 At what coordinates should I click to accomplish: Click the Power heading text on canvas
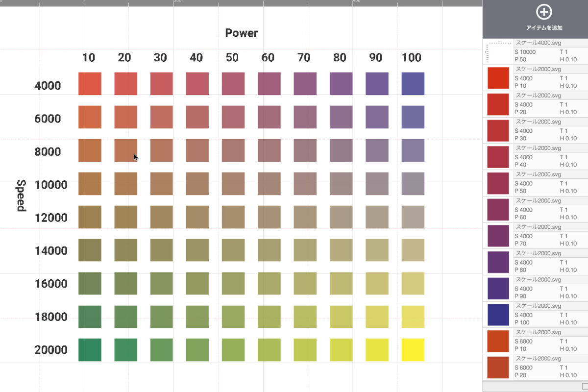241,33
